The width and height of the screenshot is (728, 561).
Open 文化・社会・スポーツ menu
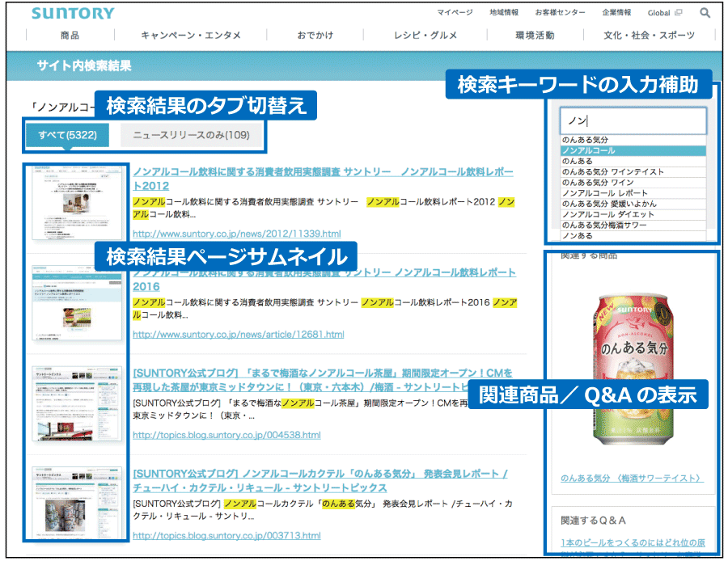click(649, 36)
